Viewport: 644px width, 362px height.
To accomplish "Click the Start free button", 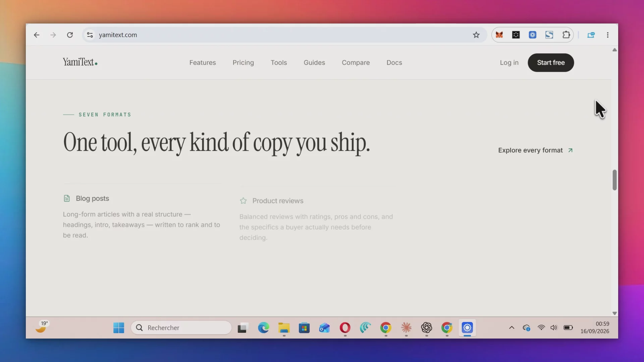I will point(551,63).
